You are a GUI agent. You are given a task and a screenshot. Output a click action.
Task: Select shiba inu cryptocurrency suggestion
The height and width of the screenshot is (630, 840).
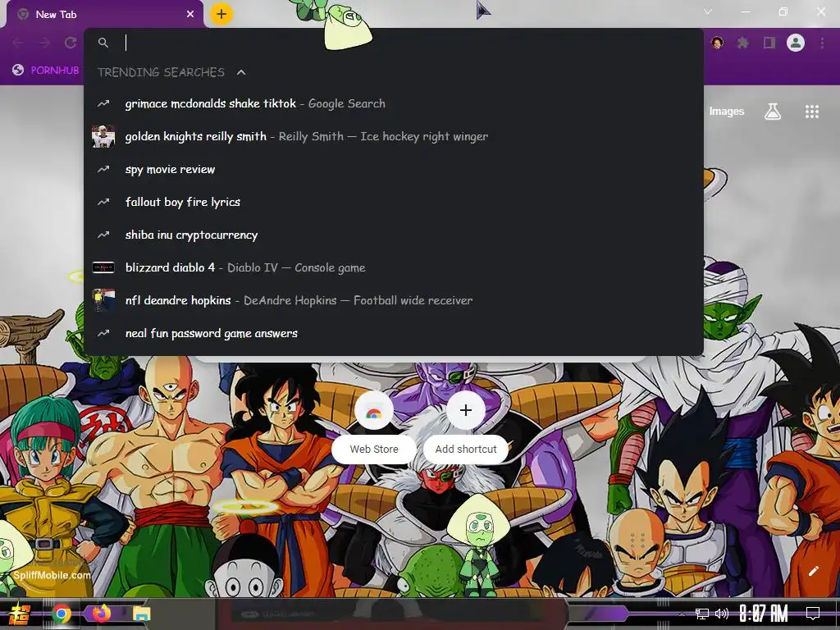click(x=394, y=235)
